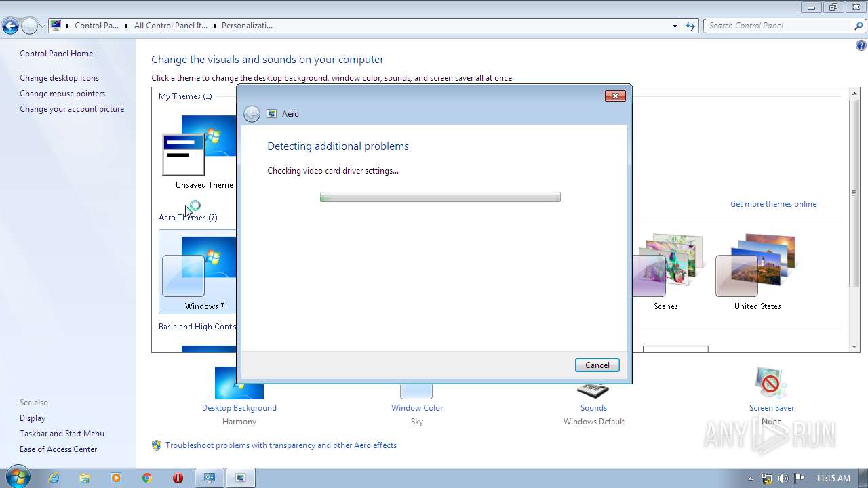Switch to Personalization taskbar window
Screen dimensions: 868x488
click(210, 478)
